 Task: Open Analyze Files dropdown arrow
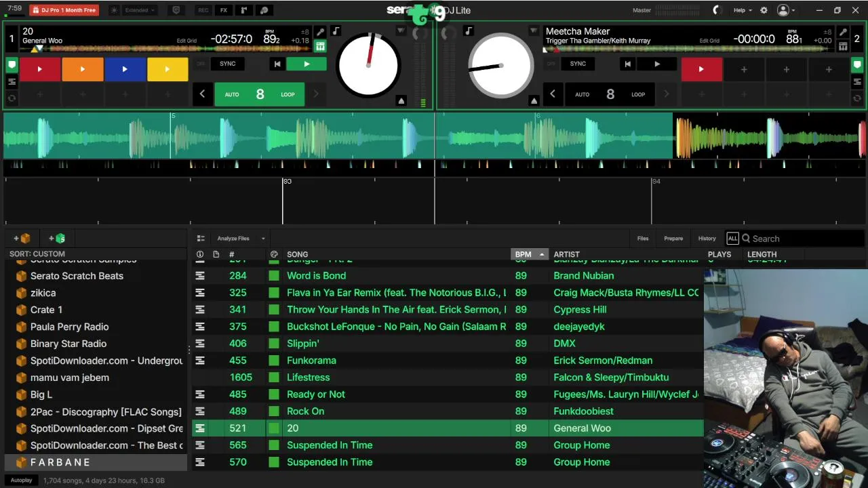tap(263, 239)
